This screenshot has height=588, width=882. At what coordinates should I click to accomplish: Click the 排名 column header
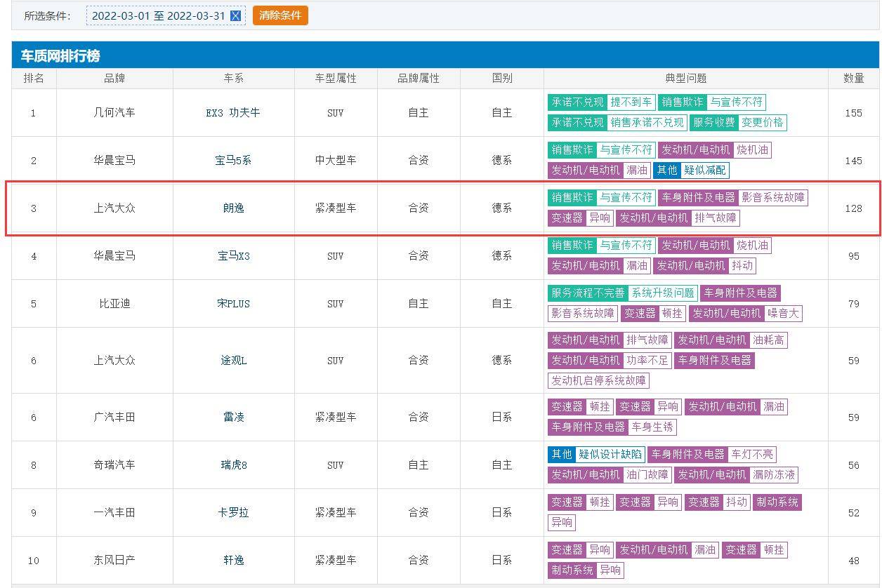[34, 79]
